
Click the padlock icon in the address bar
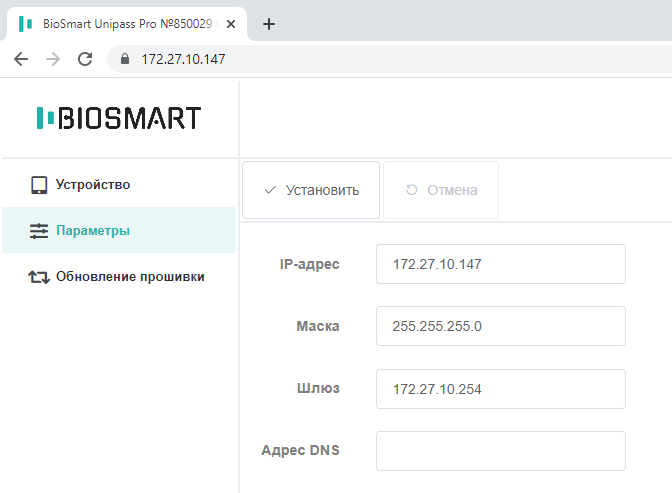coord(125,59)
